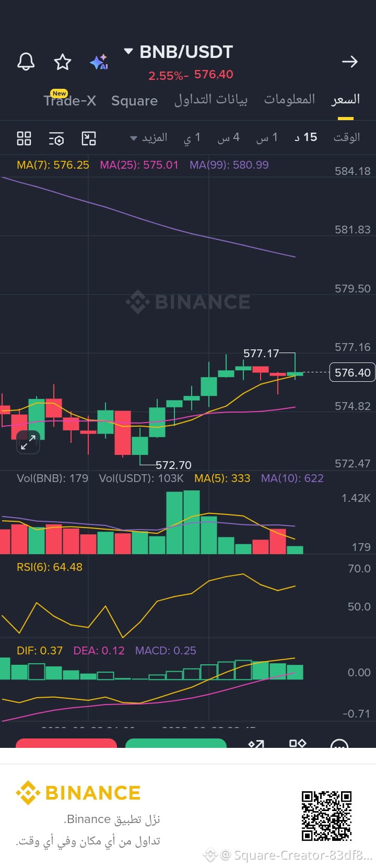376x868 pixels.
Task: Tap the -2.55% price change text
Action: click(x=168, y=76)
